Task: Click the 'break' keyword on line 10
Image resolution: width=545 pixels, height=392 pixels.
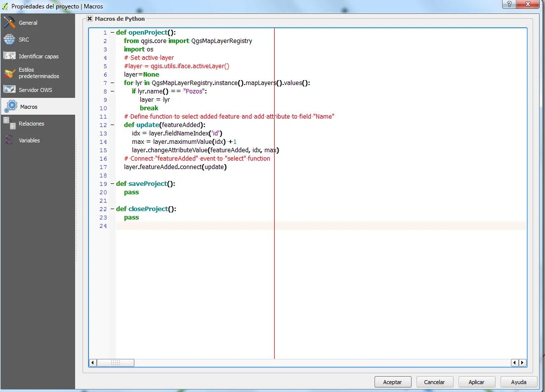Action: click(x=149, y=108)
